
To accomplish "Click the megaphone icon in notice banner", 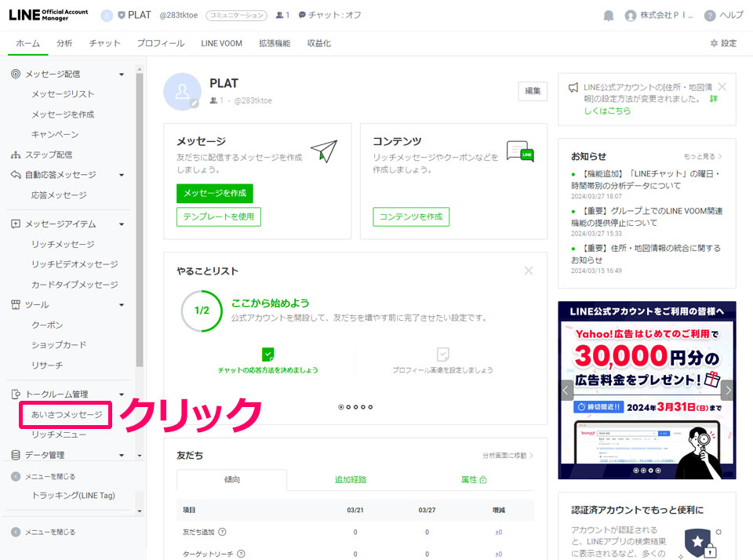I will click(x=573, y=87).
